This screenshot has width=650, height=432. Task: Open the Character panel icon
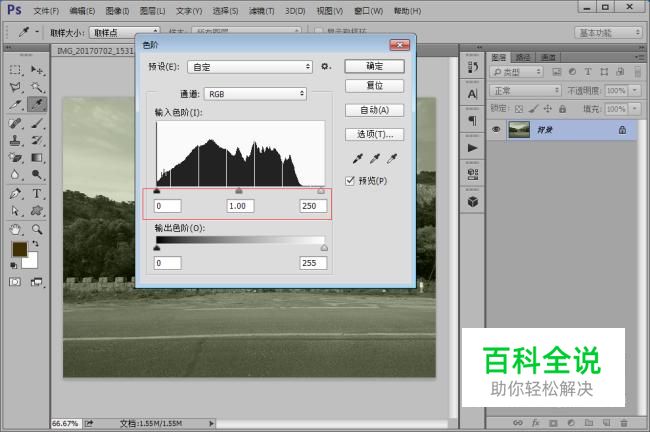[x=473, y=94]
